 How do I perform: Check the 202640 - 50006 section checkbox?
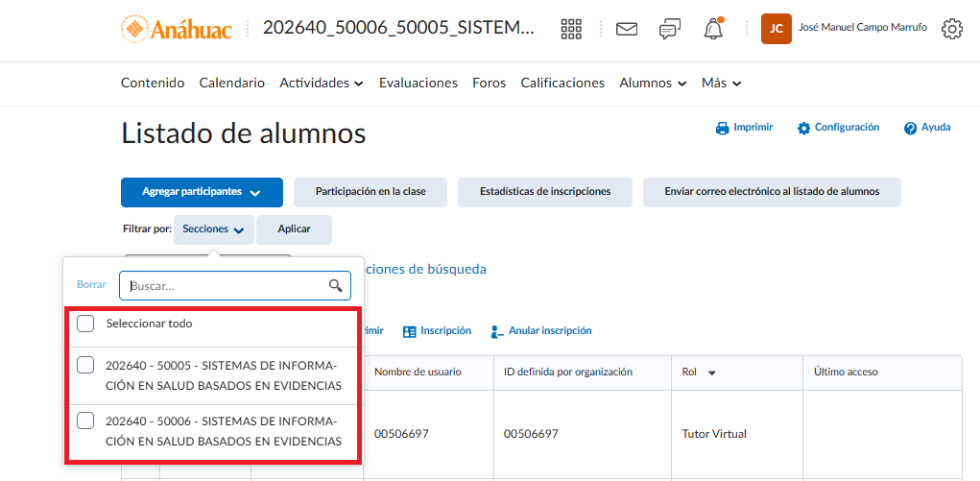click(85, 421)
